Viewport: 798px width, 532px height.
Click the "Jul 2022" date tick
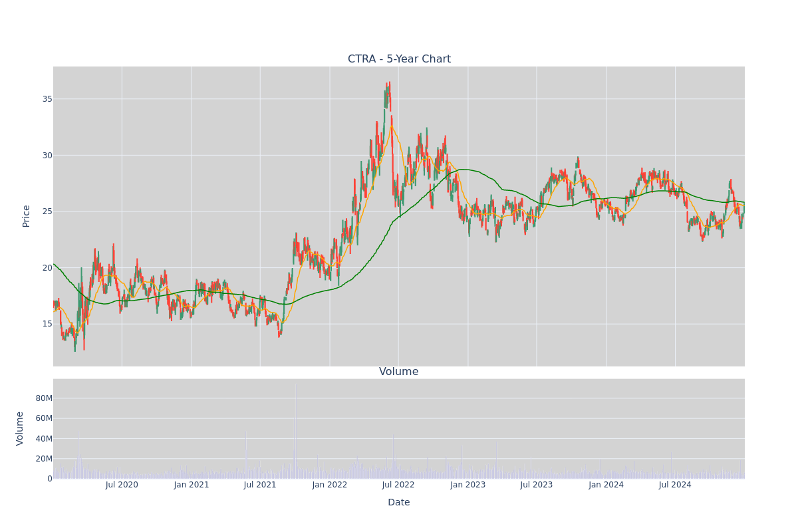398,485
